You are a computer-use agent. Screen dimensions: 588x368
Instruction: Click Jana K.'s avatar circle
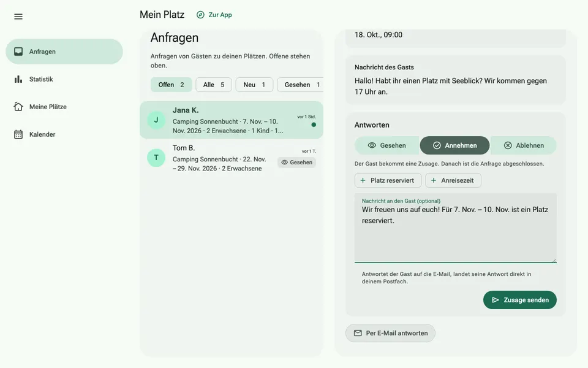[156, 120]
